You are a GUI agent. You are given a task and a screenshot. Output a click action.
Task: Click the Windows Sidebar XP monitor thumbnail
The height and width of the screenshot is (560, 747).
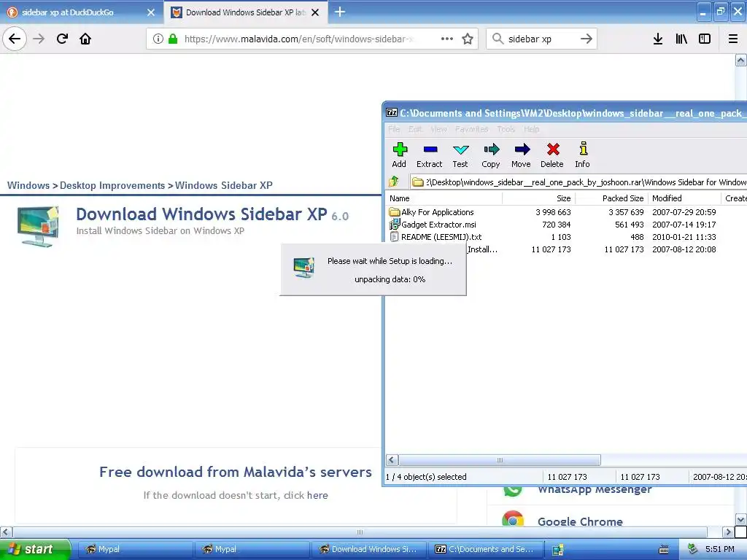(38, 226)
